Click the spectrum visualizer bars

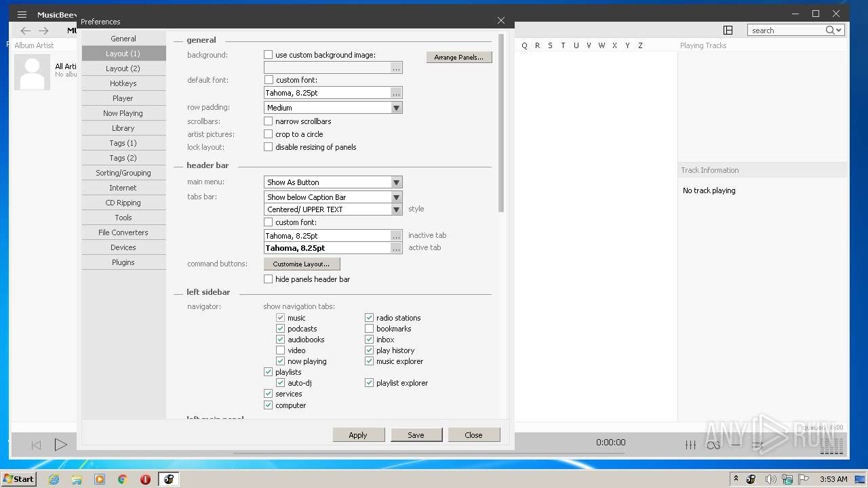click(x=831, y=445)
